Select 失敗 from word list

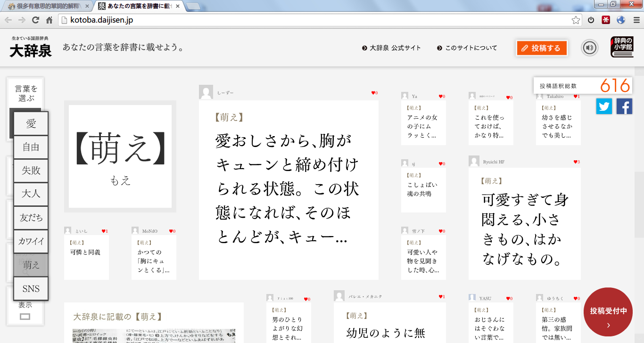tap(31, 171)
